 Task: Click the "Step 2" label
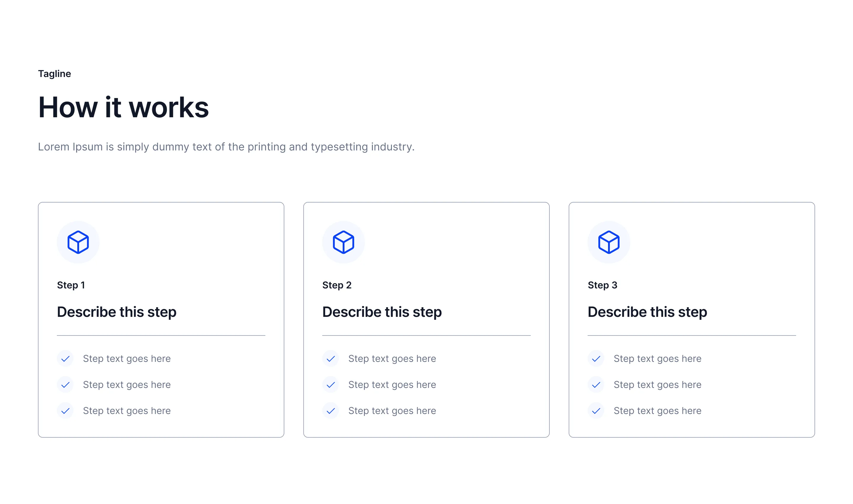coord(337,285)
